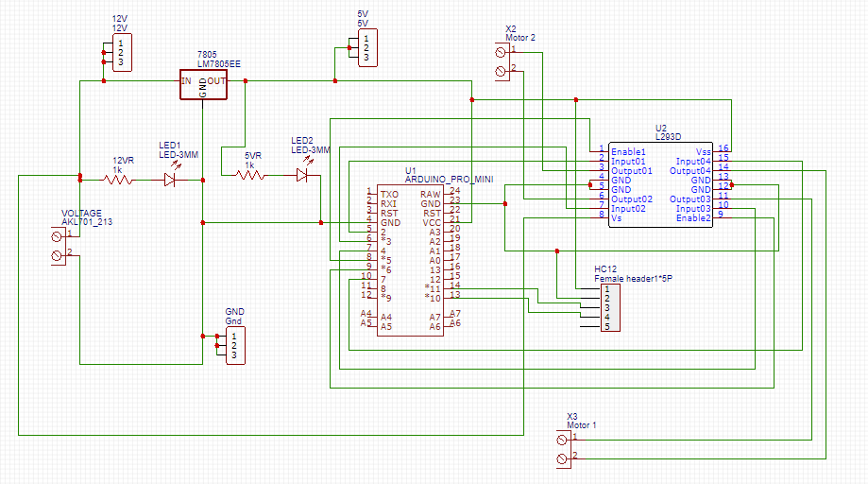Select the 12V three-pin header symbol

tap(122, 53)
